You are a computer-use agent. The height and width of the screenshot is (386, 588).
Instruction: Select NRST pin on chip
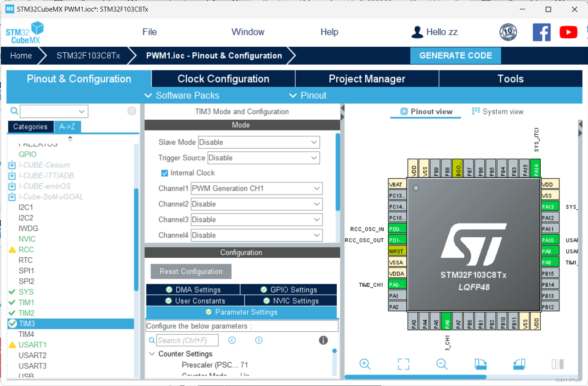click(x=397, y=252)
